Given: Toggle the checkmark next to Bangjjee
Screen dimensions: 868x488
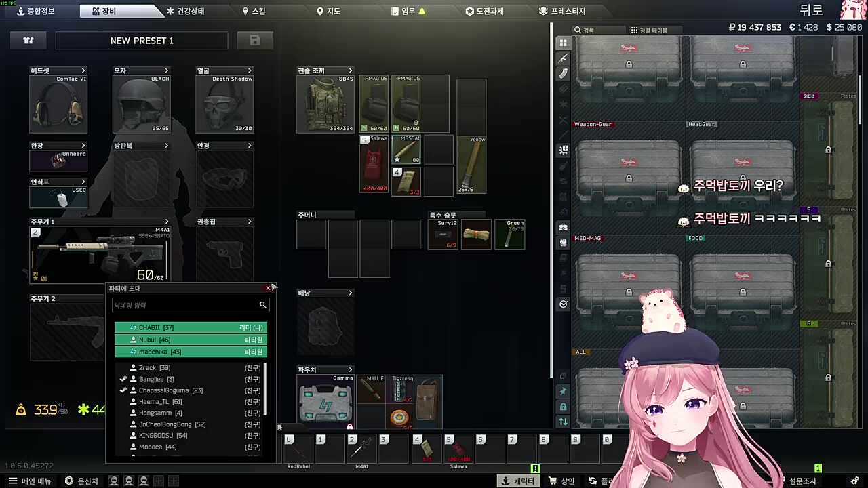Looking at the screenshot, I should [123, 379].
